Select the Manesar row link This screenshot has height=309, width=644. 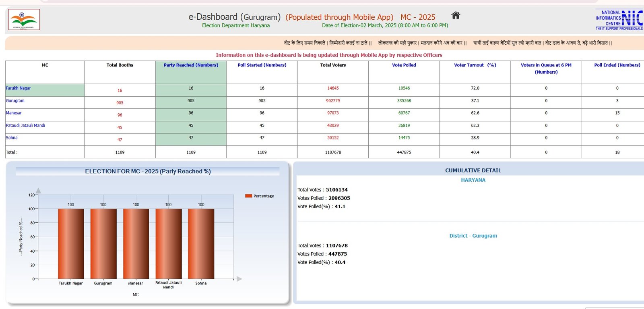coord(14,113)
